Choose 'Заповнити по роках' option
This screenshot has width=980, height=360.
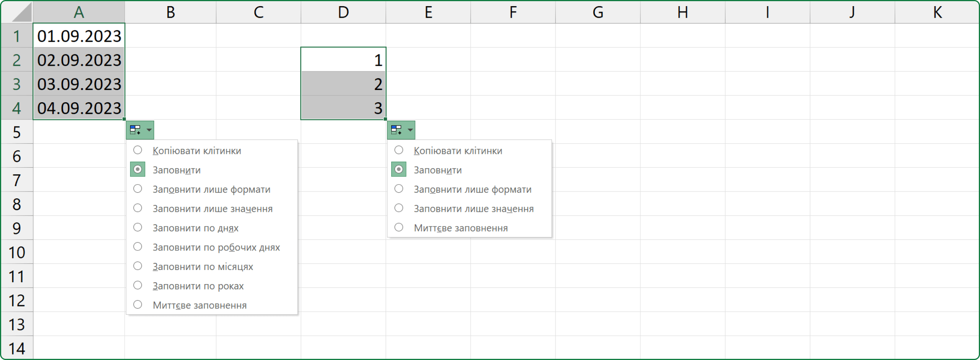[x=138, y=286]
